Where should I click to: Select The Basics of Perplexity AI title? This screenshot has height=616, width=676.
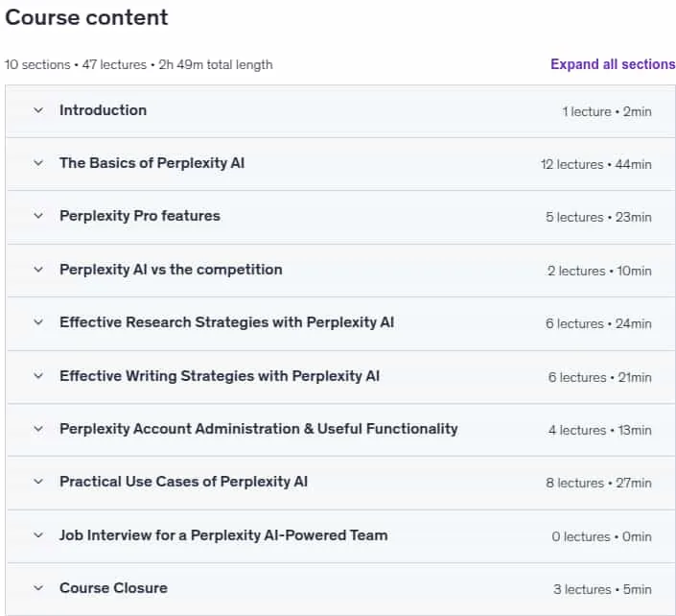click(152, 163)
